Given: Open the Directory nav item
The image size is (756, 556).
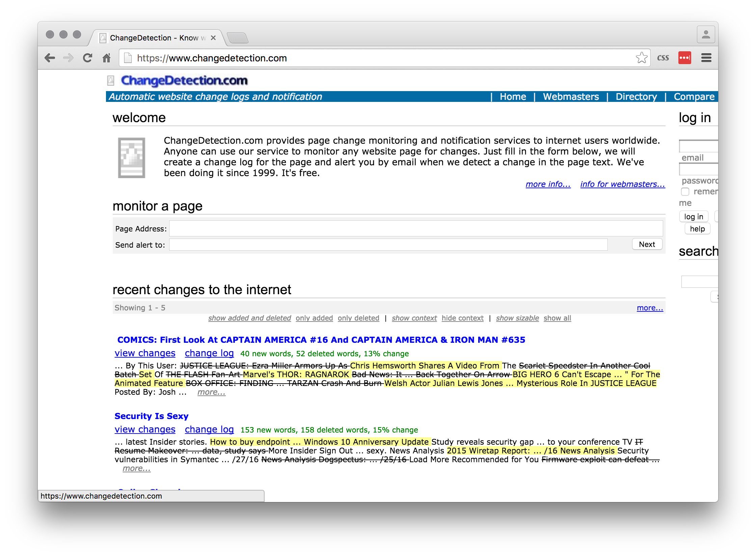Looking at the screenshot, I should 636,97.
